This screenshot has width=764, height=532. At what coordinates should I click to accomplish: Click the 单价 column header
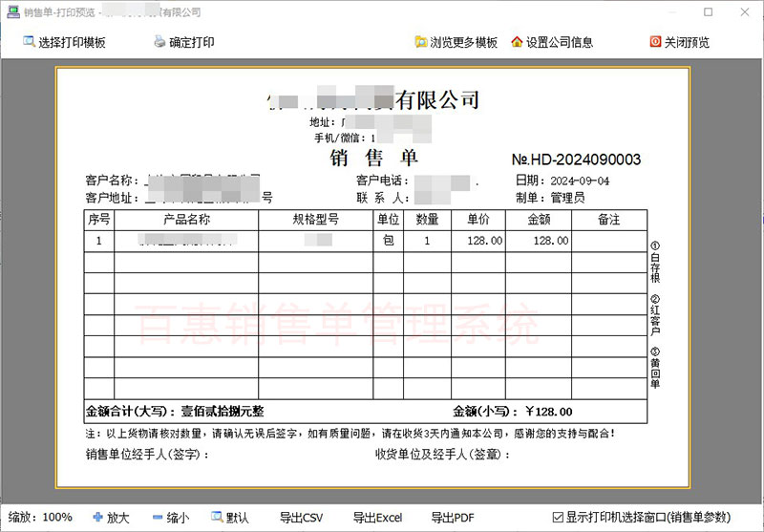coord(478,220)
